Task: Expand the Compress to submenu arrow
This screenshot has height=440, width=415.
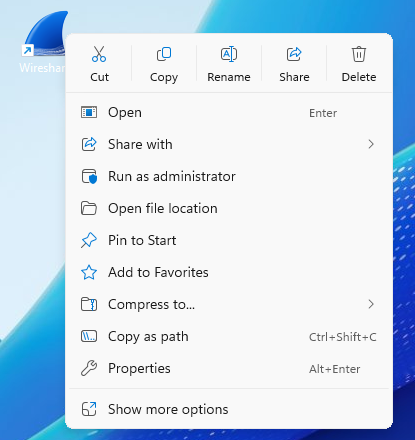Action: (371, 304)
